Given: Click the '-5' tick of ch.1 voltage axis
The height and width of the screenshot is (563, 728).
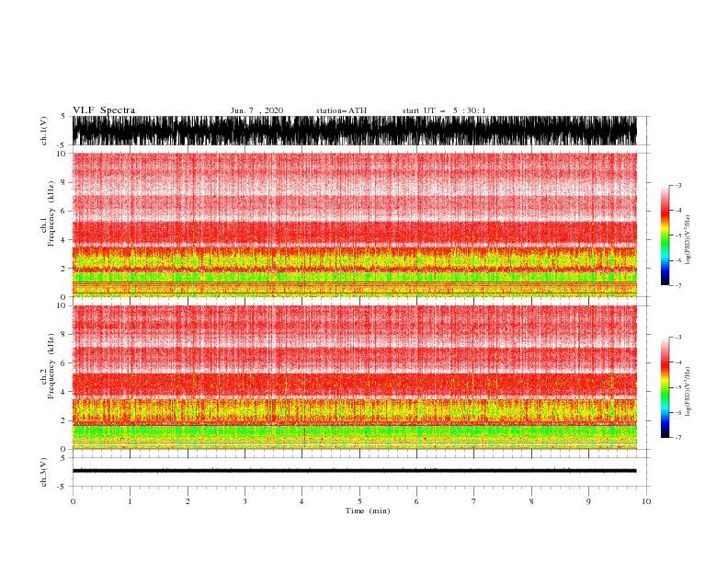Looking at the screenshot, I should (63, 145).
